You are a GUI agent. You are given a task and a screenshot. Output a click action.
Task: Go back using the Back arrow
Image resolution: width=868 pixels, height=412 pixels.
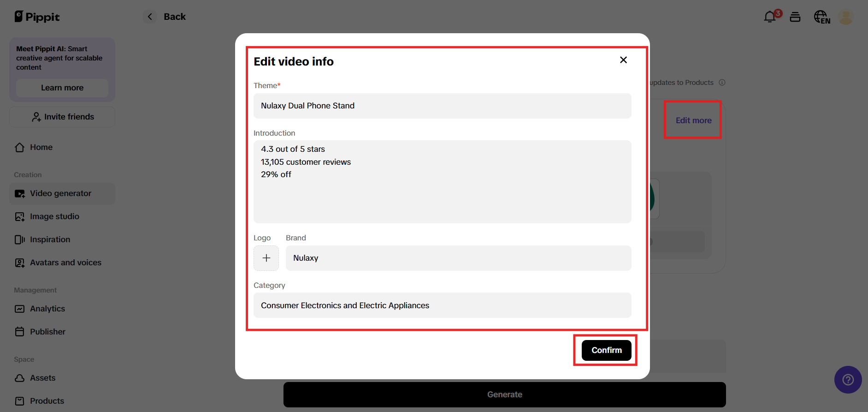(150, 17)
